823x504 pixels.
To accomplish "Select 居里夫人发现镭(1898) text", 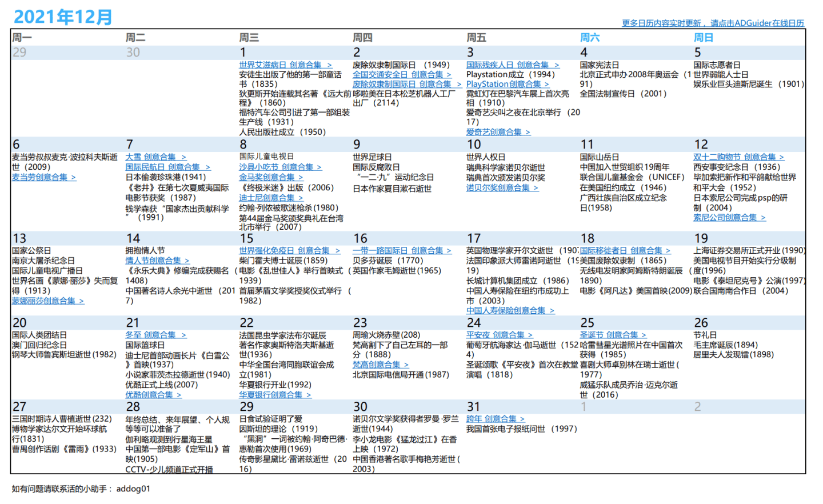I will tap(734, 354).
